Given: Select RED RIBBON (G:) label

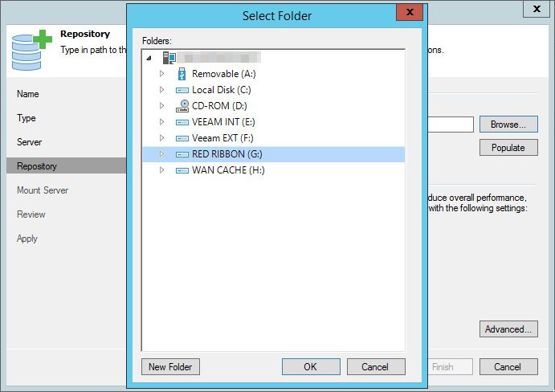Looking at the screenshot, I should tap(226, 154).
